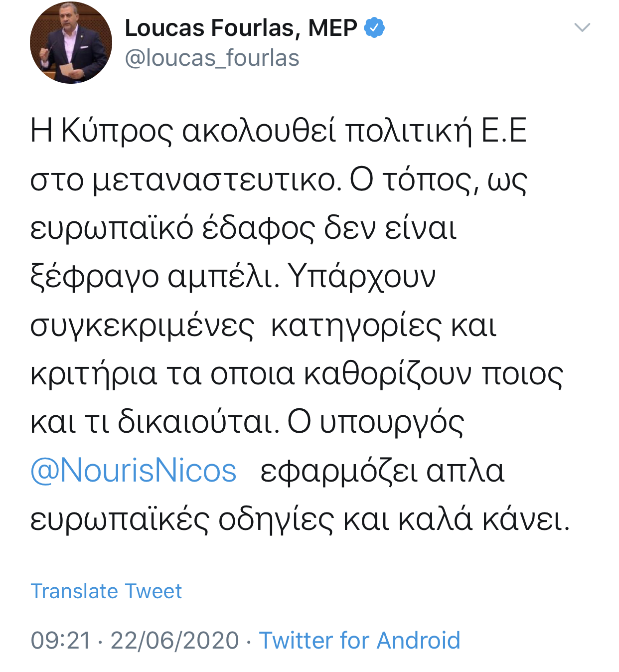Click the word Κύπρος in the tweet
The image size is (619, 672).
pyautogui.click(x=117, y=132)
